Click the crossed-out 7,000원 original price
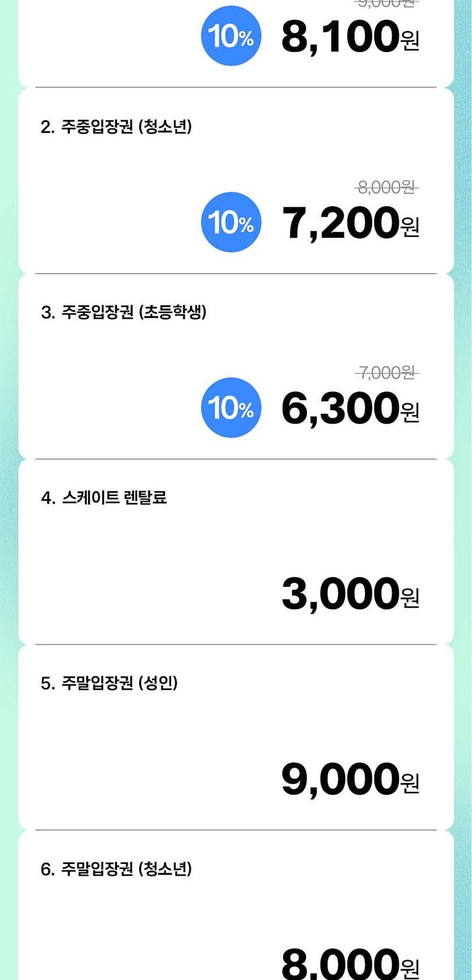This screenshot has width=472, height=980. pyautogui.click(x=386, y=372)
